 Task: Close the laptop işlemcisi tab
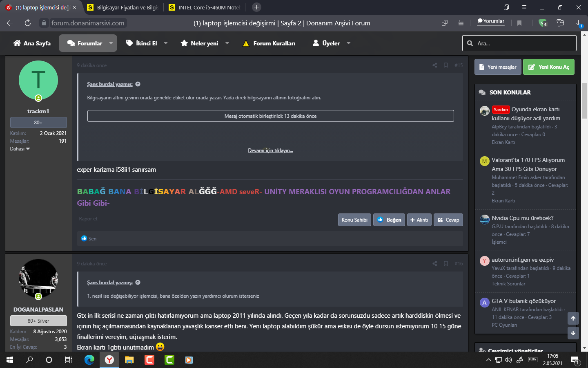[74, 7]
